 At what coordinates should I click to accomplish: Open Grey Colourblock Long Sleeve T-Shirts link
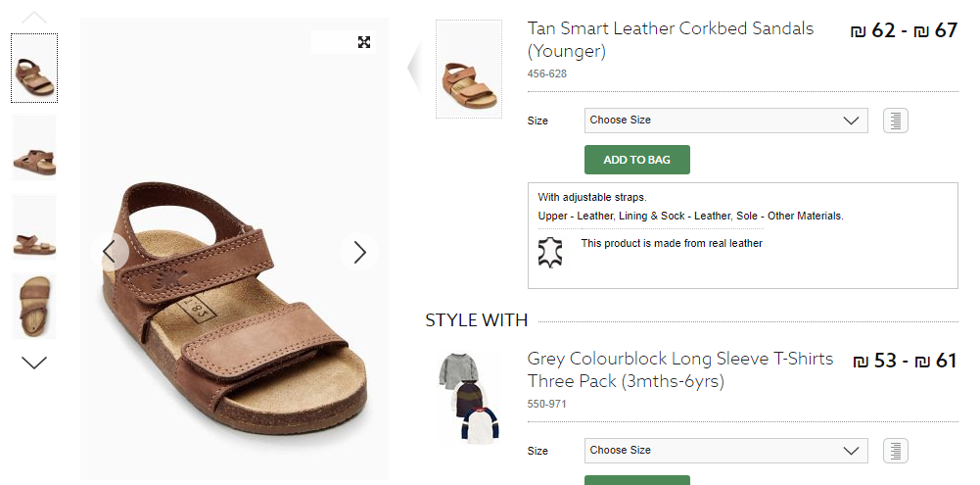point(679,369)
